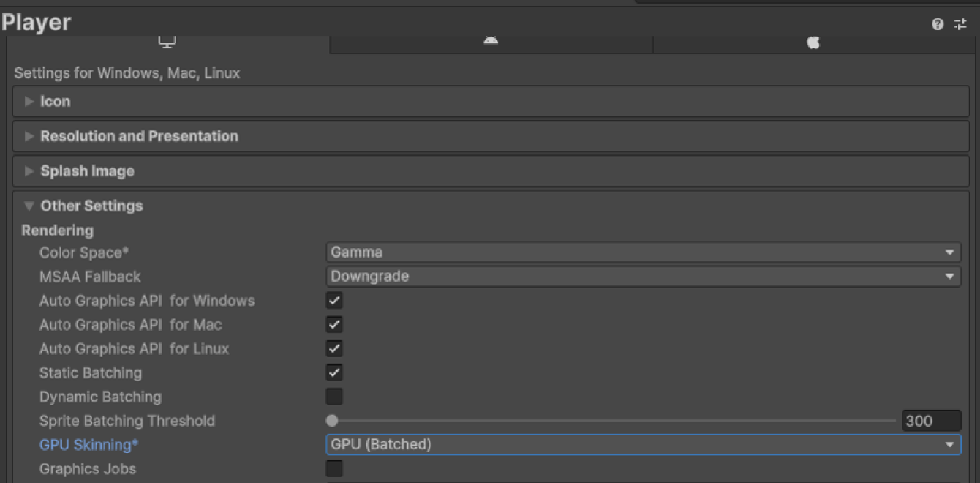Uncheck Auto Graphics API for Windows
The height and width of the screenshot is (483, 980).
point(334,301)
